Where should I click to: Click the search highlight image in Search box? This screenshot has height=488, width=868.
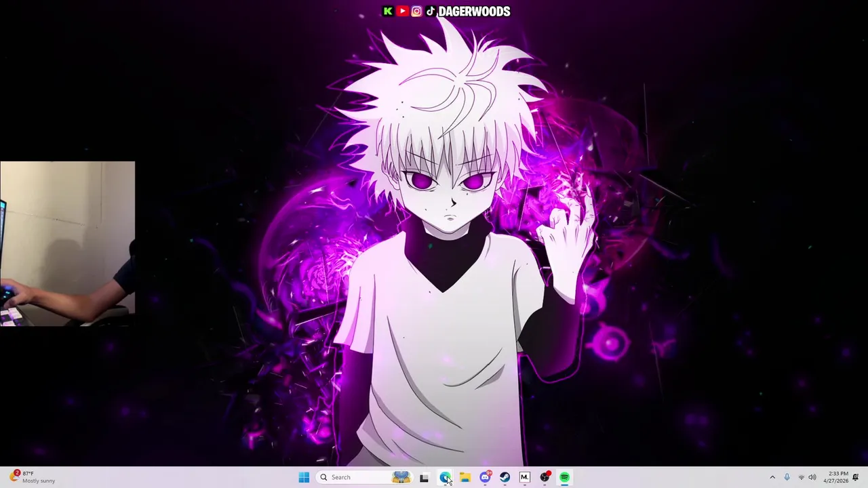401,477
